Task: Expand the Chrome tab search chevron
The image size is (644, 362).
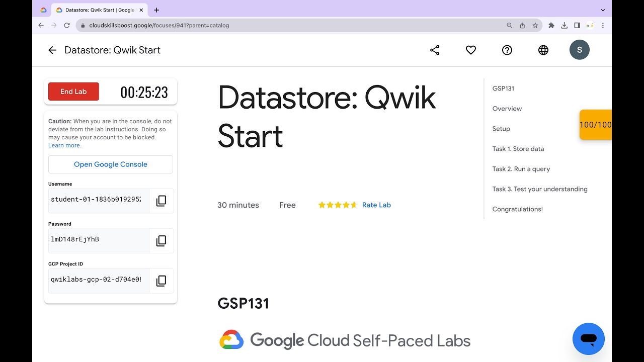Action: point(603,10)
